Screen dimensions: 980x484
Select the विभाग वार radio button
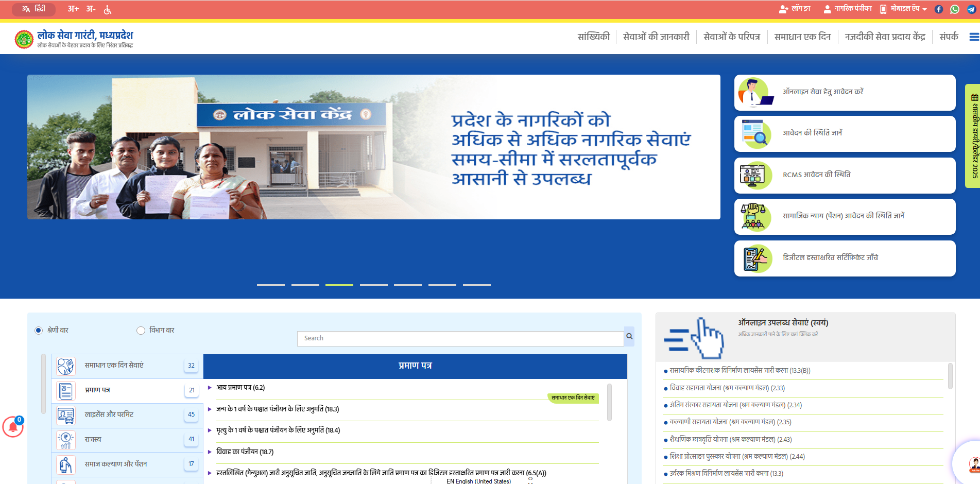[141, 331]
